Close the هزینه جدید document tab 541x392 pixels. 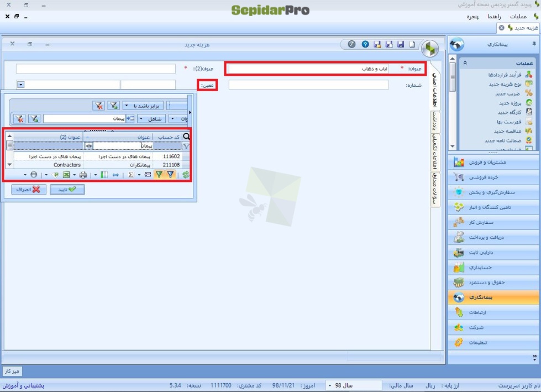(501, 28)
